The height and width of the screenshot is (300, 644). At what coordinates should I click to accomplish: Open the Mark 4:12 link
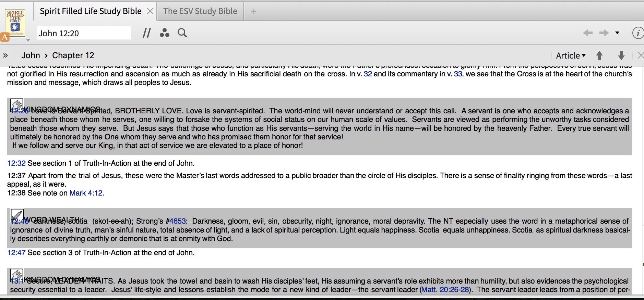tap(86, 193)
